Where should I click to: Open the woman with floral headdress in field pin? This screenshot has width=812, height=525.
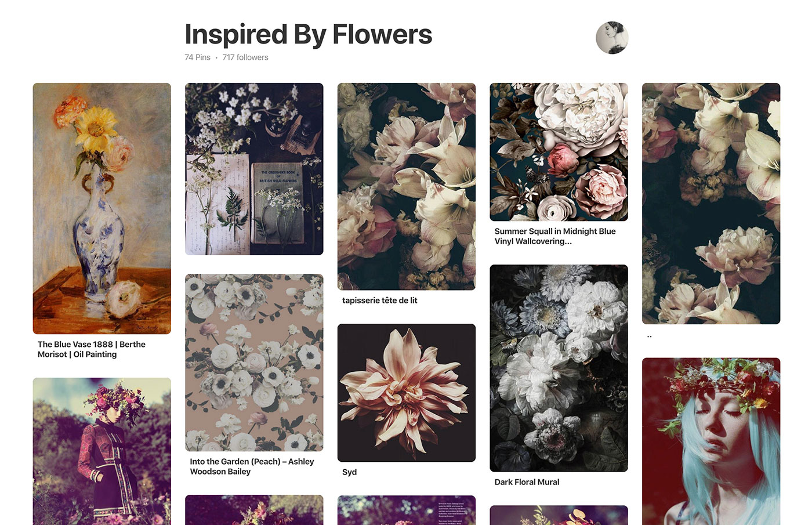coord(101,451)
